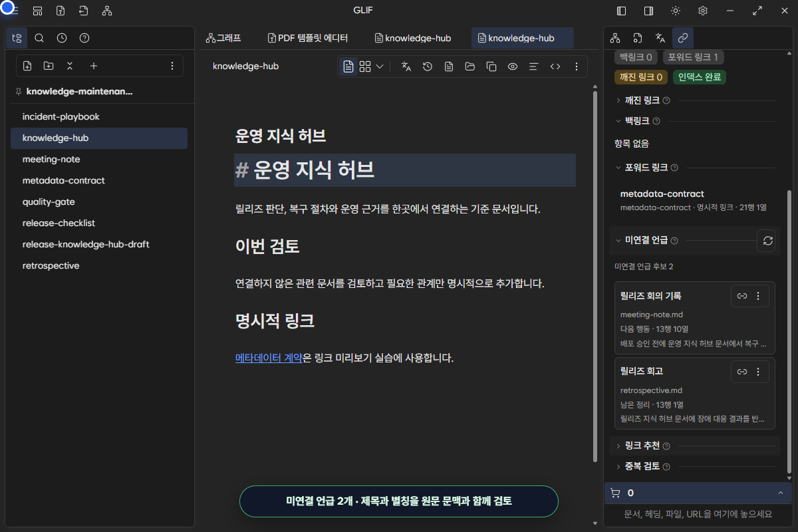Image resolution: width=798 pixels, height=532 pixels.
Task: Create a new folder in the explorer
Action: point(49,66)
